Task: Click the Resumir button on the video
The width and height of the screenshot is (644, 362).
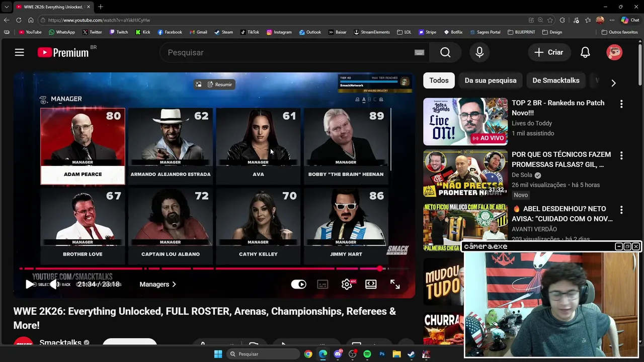Action: [x=219, y=84]
